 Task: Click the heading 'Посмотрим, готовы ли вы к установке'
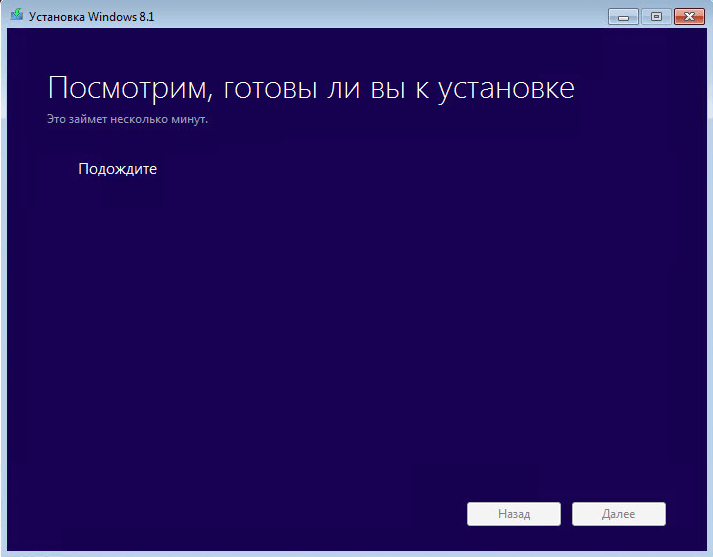(311, 88)
